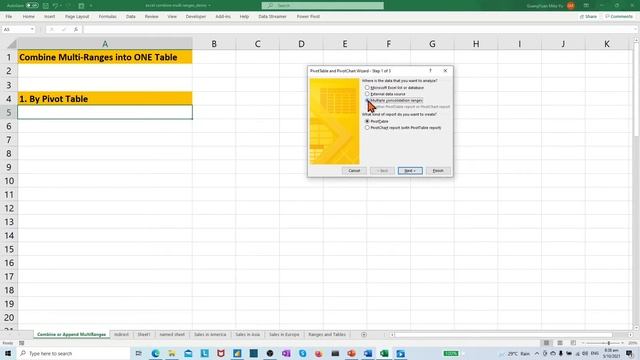Expand the Name Box dropdown
The height and width of the screenshot is (360, 640).
tap(32, 29)
